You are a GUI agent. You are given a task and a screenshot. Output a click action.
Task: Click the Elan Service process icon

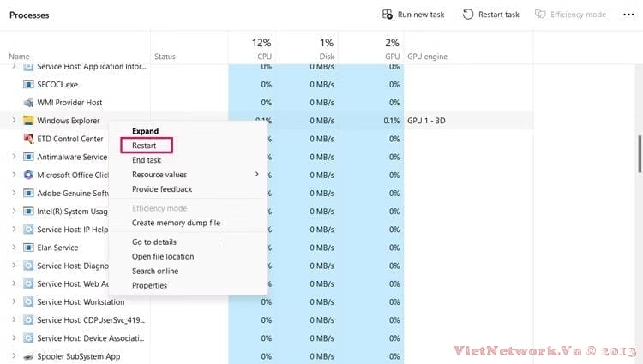(28, 248)
